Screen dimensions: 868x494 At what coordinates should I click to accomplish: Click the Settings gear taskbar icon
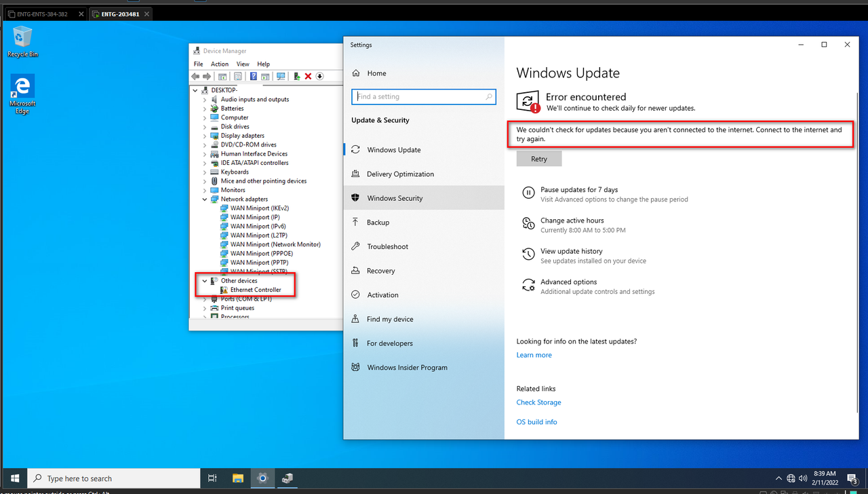click(262, 478)
